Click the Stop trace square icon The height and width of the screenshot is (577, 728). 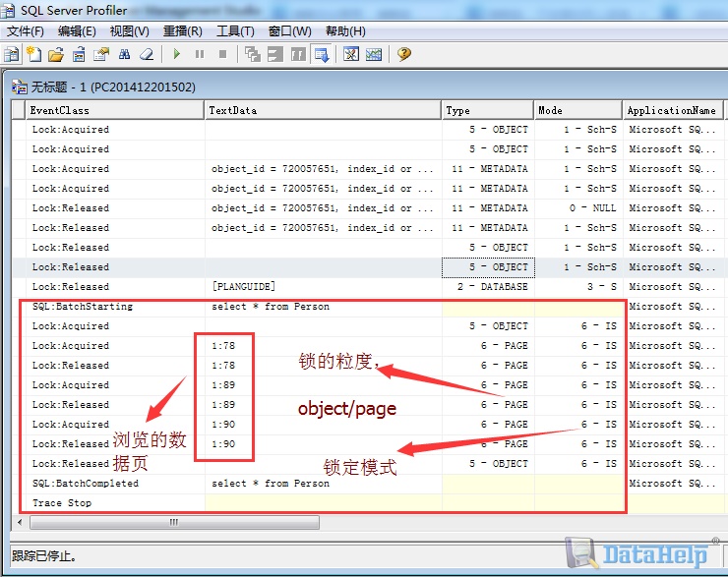[x=223, y=54]
